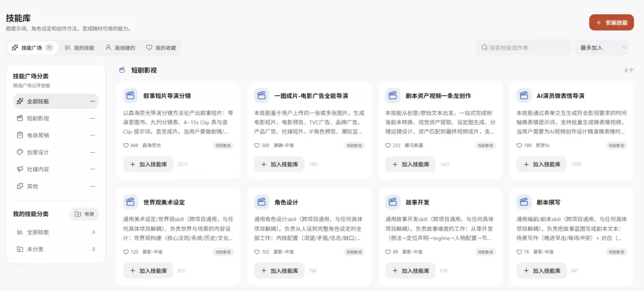This screenshot has width=644, height=291.
Task: Like 剧本撰写 heart icon
Action: [519, 252]
